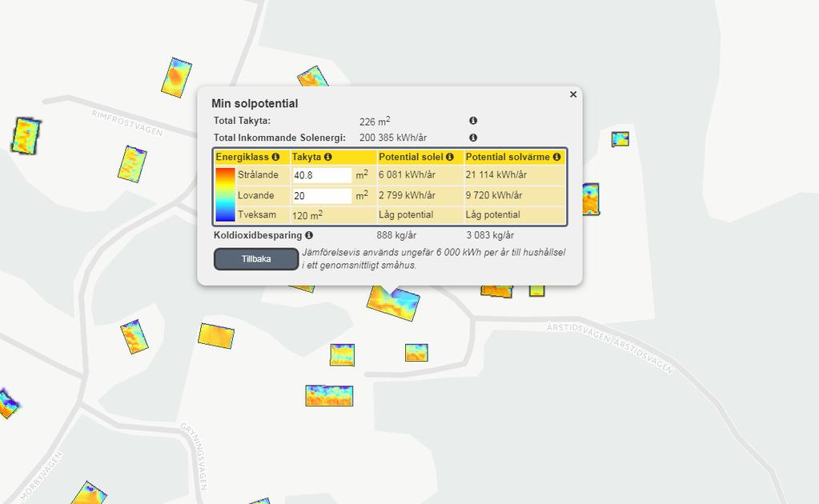Click Koldioxidbesparing info icon
The image size is (819, 504).
point(309,235)
